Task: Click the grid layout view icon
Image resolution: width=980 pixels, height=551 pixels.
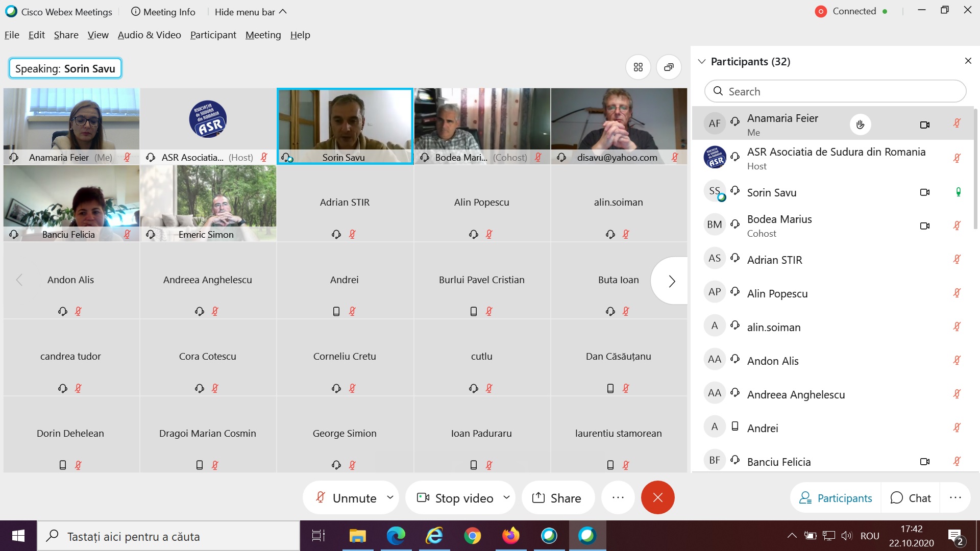Action: (x=638, y=67)
